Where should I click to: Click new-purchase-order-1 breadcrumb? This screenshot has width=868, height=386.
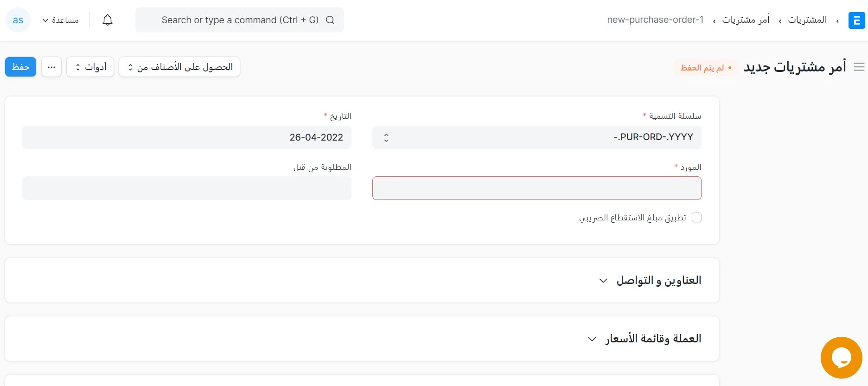tap(655, 20)
